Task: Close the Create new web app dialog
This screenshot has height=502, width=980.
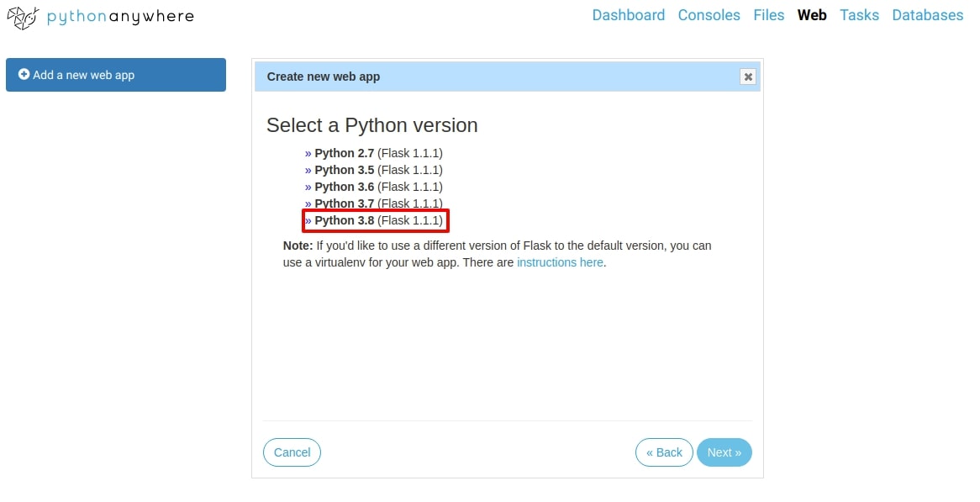Action: (x=747, y=77)
